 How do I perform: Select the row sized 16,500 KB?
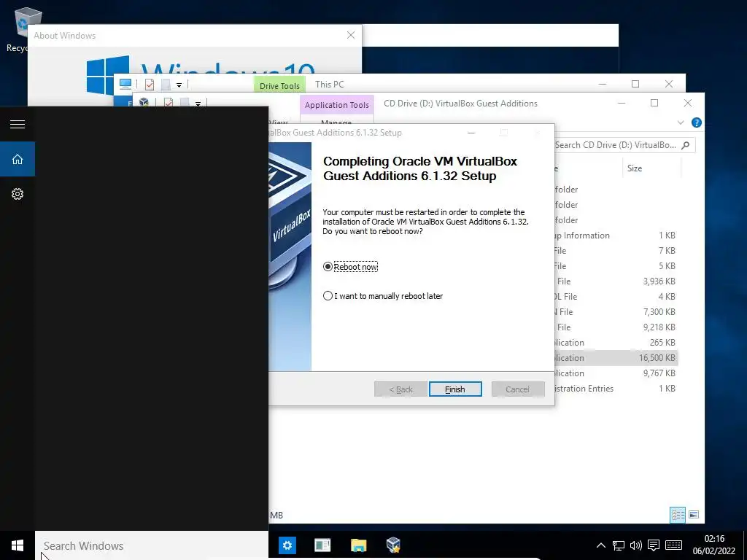point(616,357)
